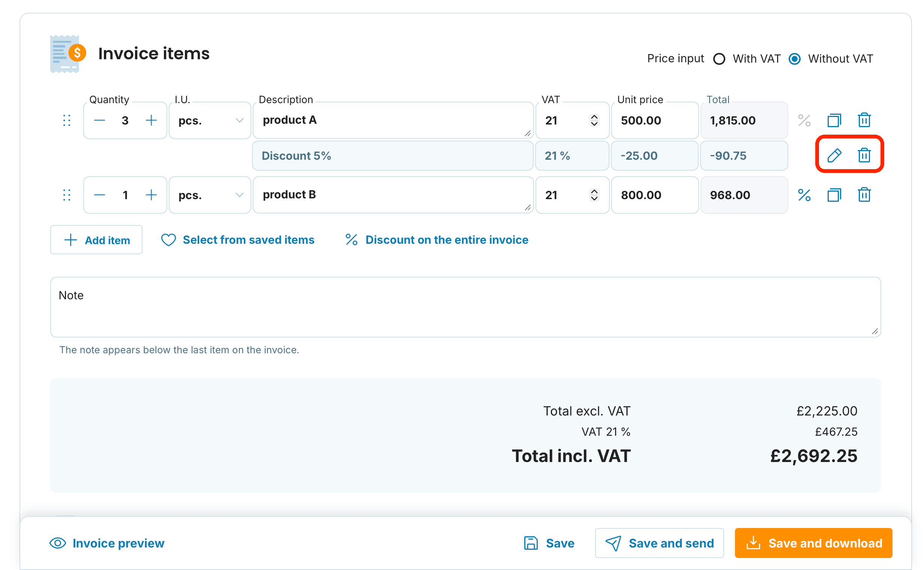Delete the product A item

click(864, 120)
